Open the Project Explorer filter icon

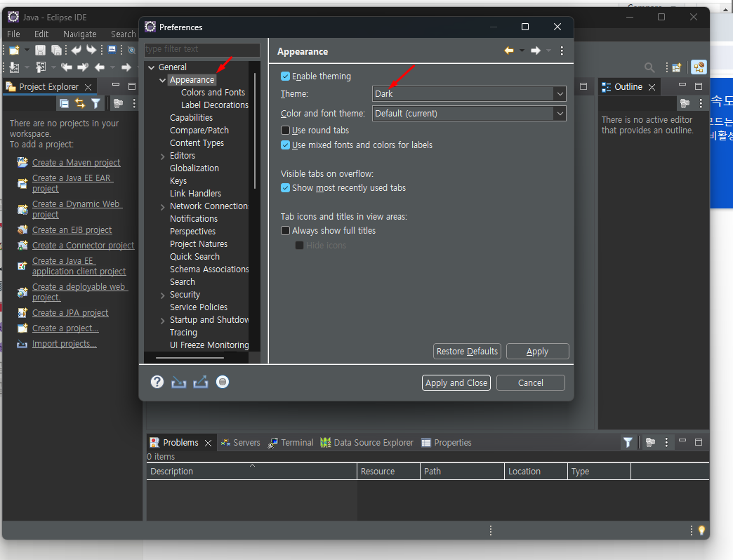[95, 104]
